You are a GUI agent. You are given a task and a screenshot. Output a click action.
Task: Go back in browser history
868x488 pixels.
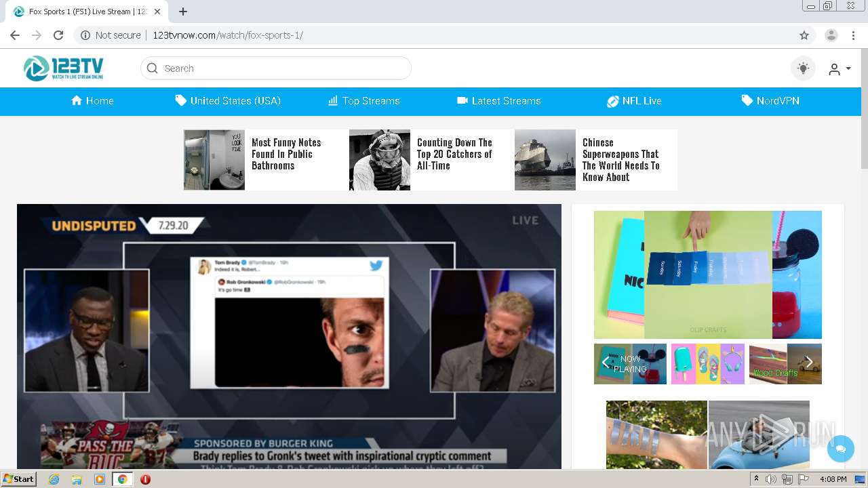[x=15, y=35]
